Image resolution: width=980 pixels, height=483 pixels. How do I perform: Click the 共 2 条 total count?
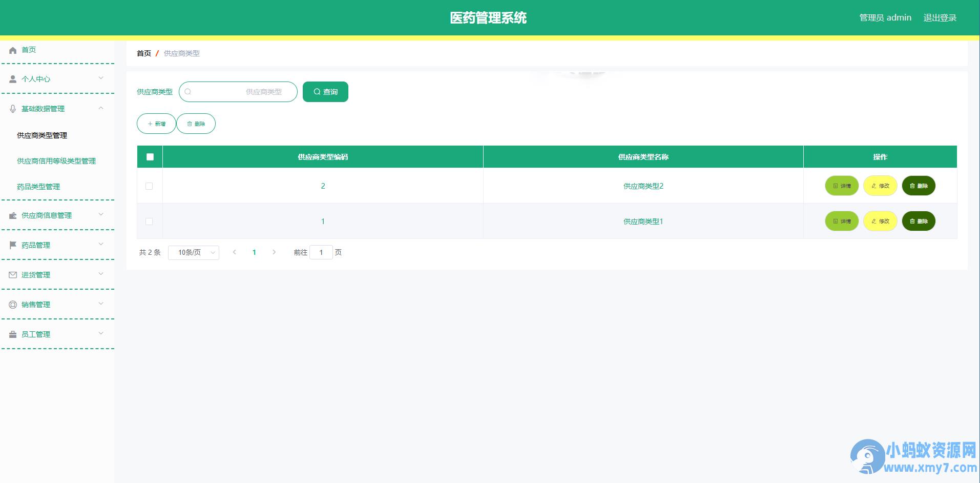pyautogui.click(x=150, y=252)
